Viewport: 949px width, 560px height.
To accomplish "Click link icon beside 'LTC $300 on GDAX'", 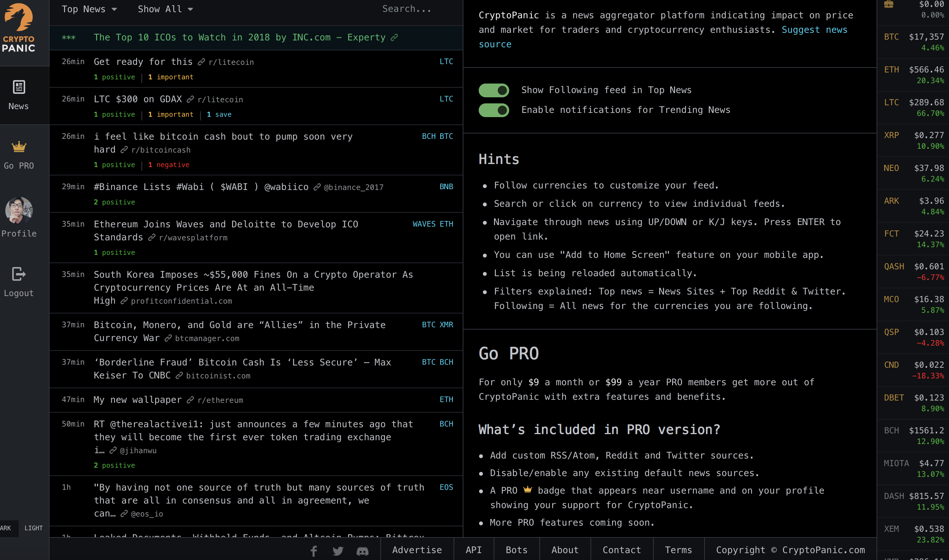I will click(x=190, y=99).
